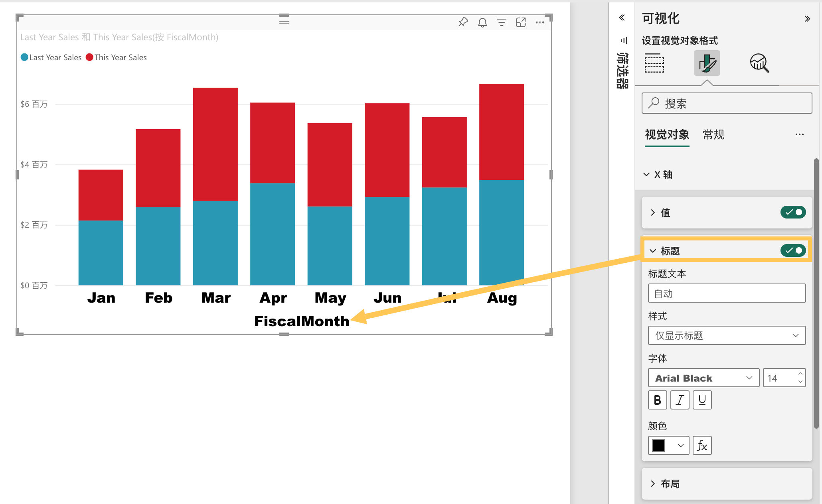Viewport: 822px width, 504px height.
Task: Click the 字体 label
Action: pyautogui.click(x=657, y=358)
